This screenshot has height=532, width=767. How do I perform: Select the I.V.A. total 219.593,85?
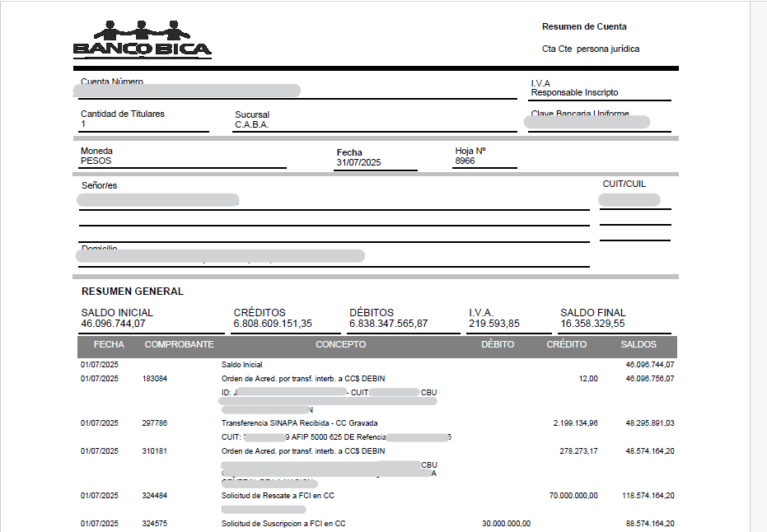[494, 324]
